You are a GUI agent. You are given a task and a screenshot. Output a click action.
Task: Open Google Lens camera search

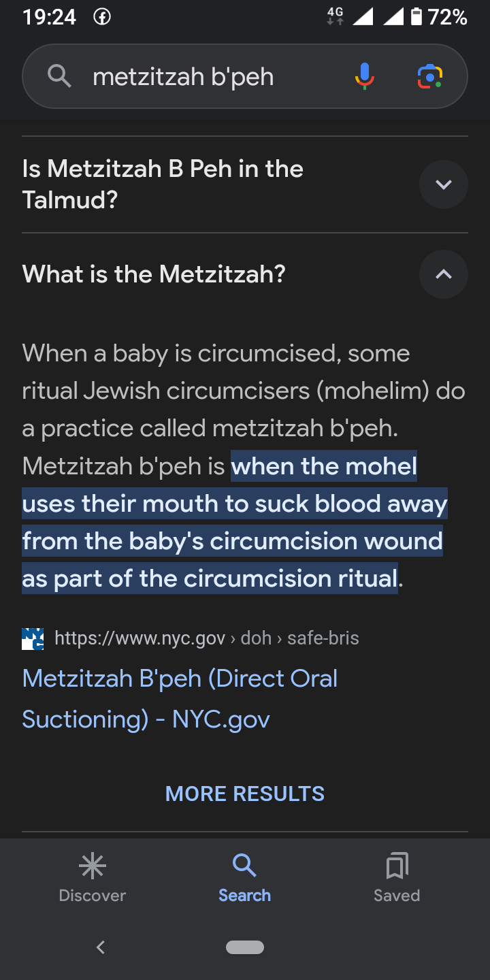tap(430, 76)
